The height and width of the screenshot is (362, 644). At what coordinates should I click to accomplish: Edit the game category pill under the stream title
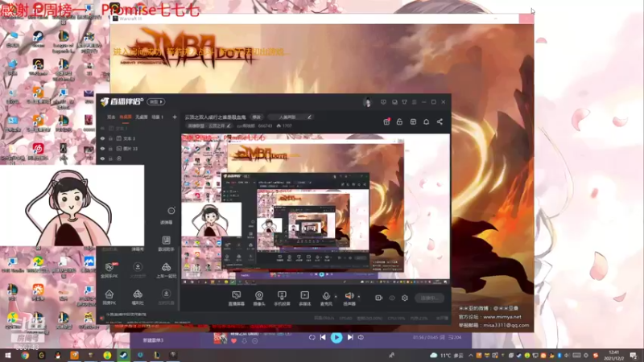[209, 125]
